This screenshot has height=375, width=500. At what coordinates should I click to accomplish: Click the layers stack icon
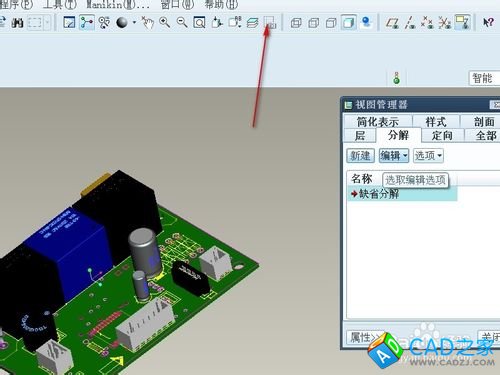(253, 23)
